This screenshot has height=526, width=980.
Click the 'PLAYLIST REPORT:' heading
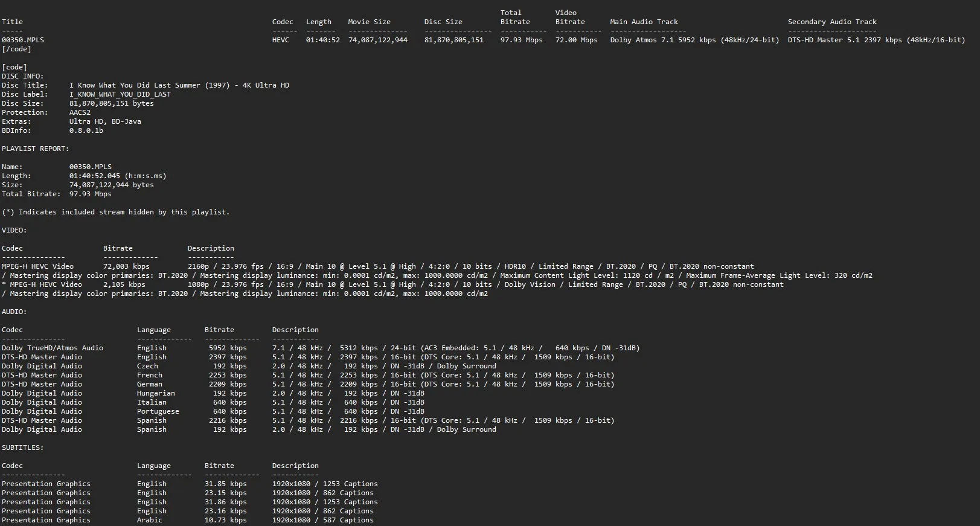(35, 149)
